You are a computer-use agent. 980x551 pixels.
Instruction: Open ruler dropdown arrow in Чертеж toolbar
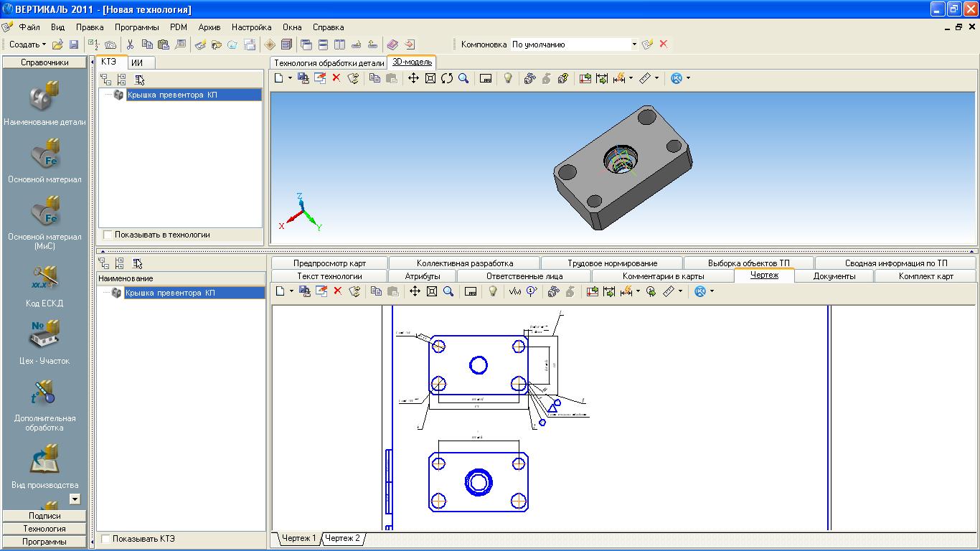click(680, 291)
